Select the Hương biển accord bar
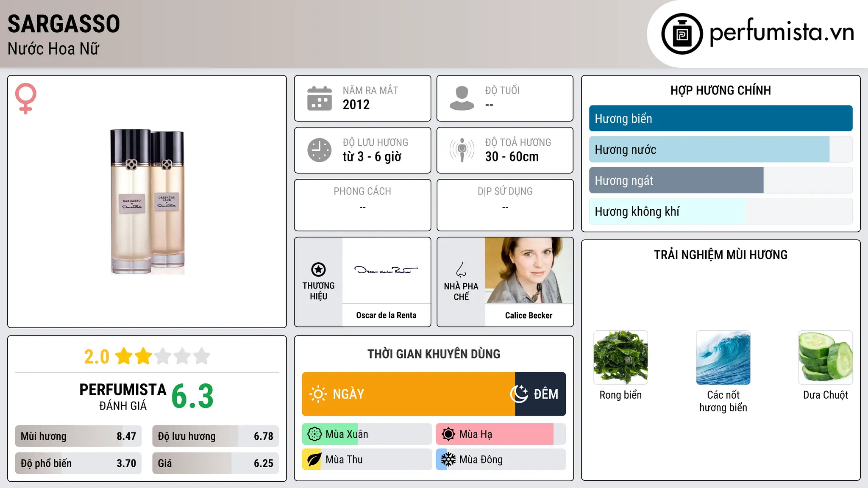 point(721,119)
